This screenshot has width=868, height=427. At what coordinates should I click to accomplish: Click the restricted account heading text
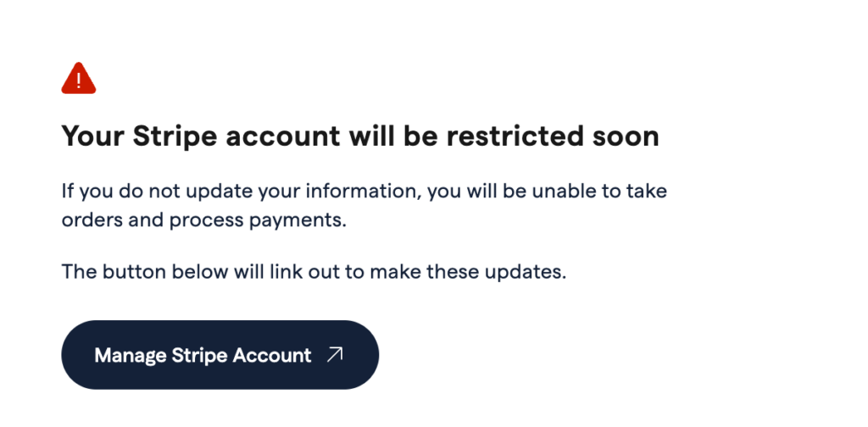click(x=359, y=136)
